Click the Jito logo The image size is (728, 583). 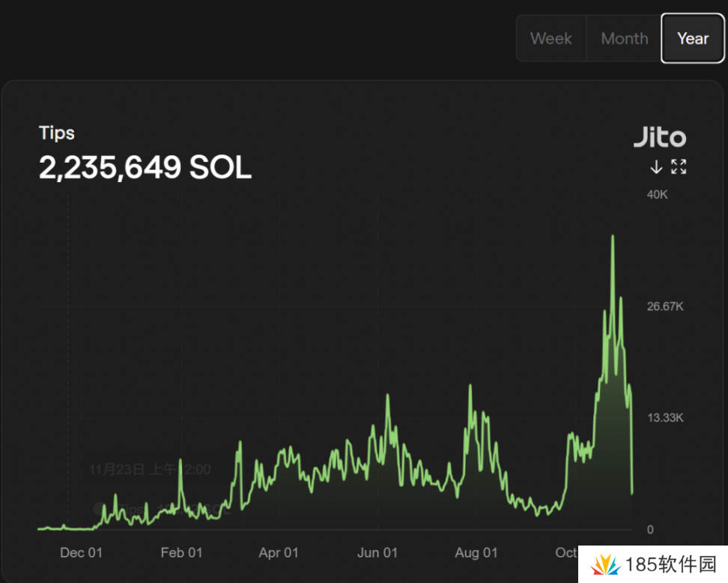[660, 137]
